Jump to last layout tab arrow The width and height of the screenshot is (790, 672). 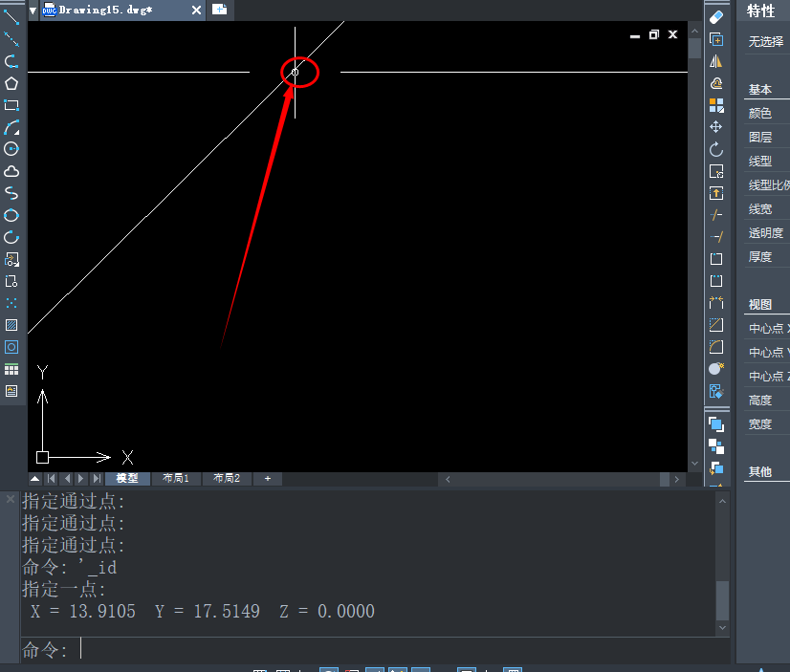pos(97,478)
